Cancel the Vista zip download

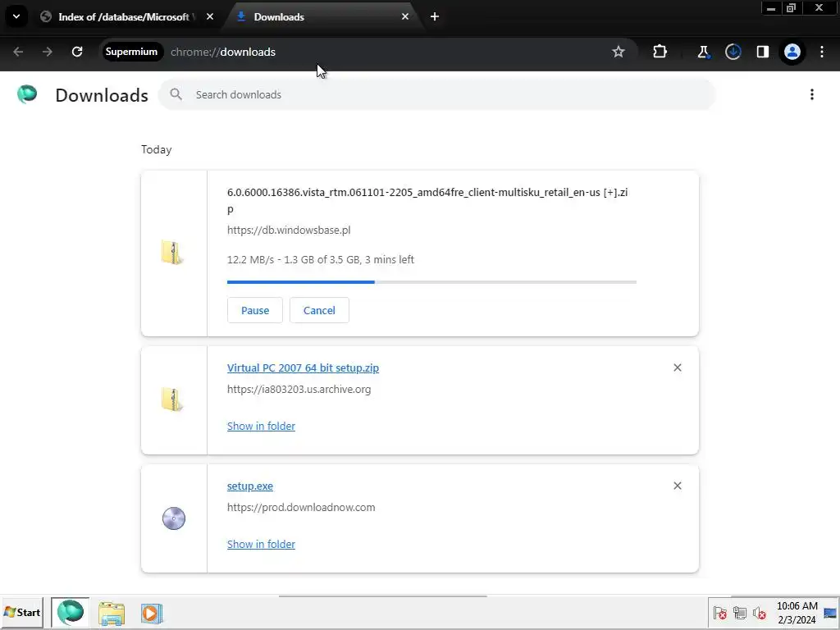point(319,311)
